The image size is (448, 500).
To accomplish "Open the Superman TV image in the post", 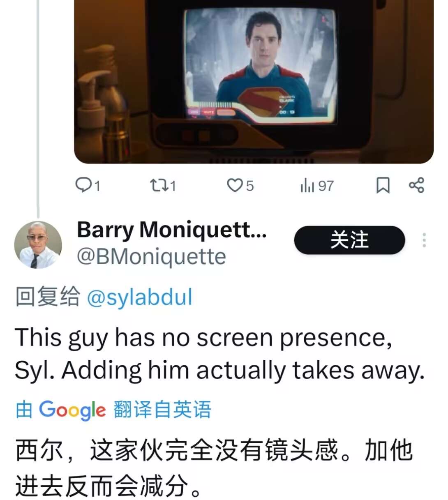I will point(254,81).
